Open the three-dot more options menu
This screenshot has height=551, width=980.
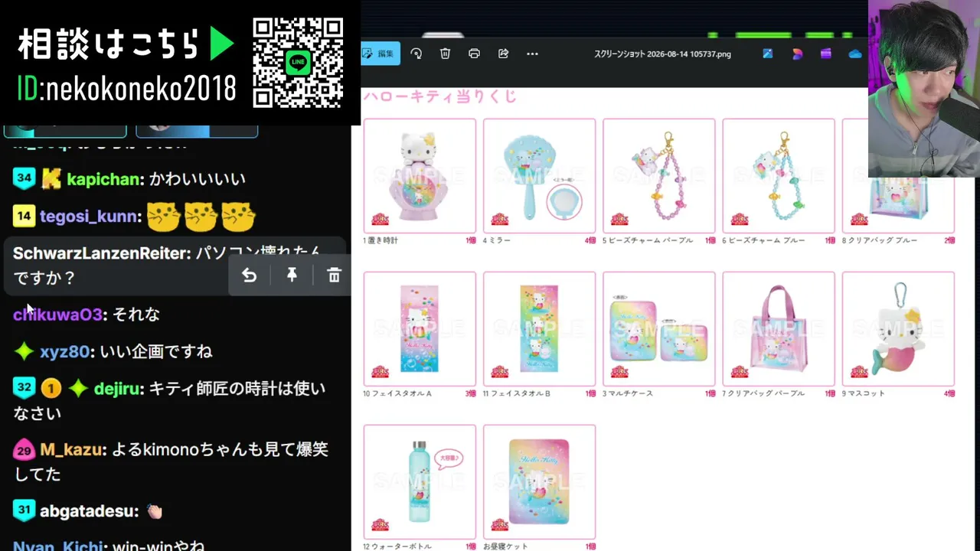(532, 54)
